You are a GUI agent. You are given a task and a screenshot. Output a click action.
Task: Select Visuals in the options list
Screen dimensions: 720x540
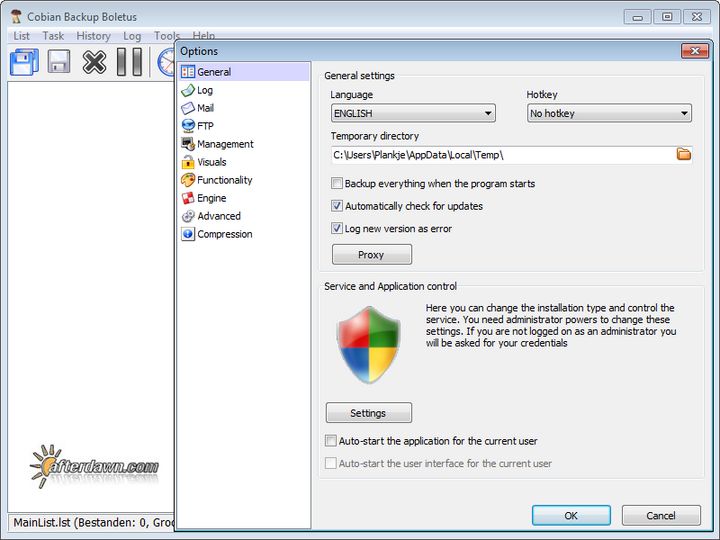pos(244,162)
